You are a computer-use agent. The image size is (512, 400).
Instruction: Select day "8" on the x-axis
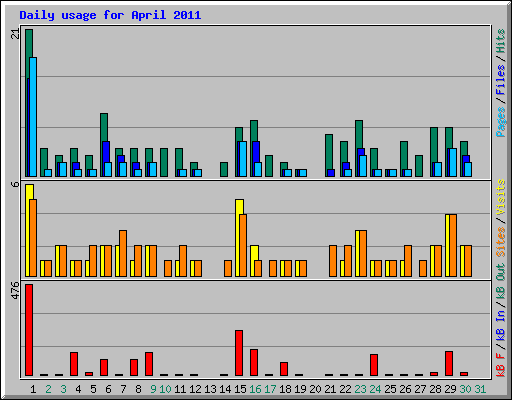[138, 389]
